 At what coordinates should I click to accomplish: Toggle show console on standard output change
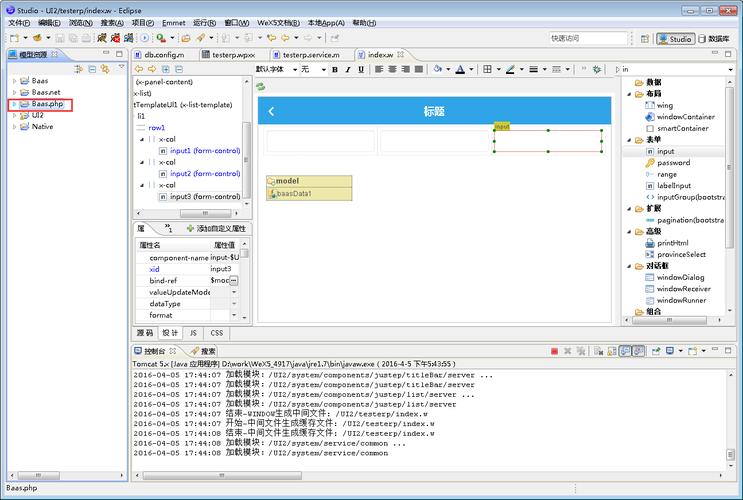point(625,351)
